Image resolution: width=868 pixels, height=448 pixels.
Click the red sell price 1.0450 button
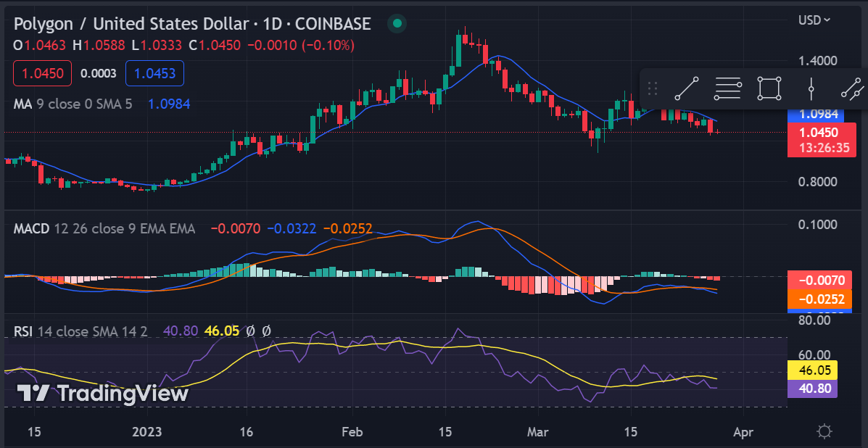point(43,73)
